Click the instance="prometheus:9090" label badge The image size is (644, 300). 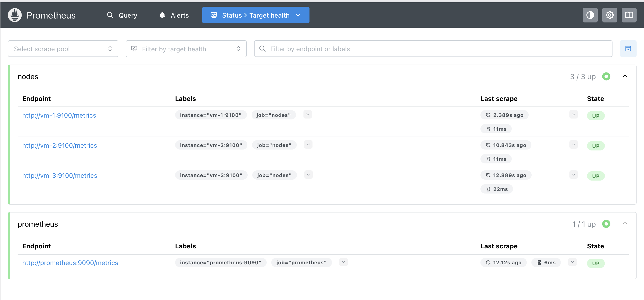point(221,262)
